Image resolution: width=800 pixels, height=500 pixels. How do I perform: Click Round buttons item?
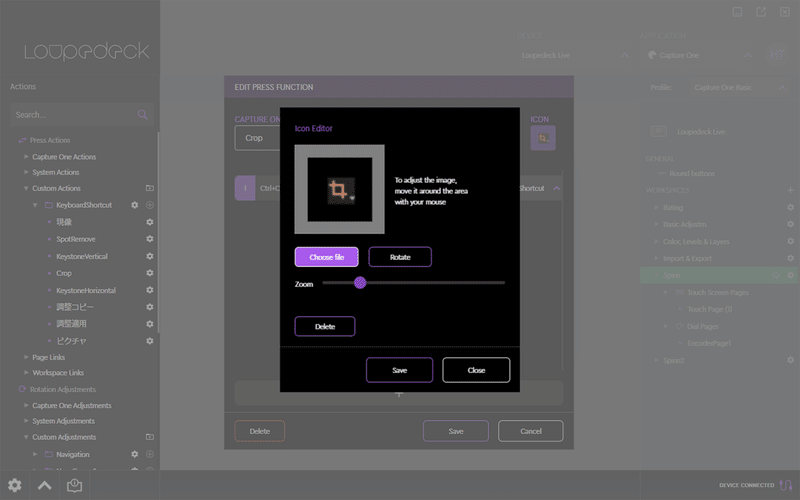point(692,173)
